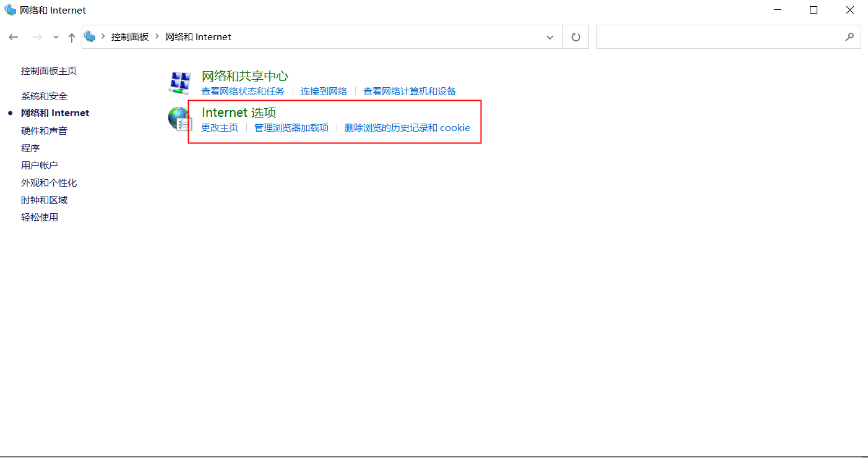Open 控制面板主页 in the sidebar
868x458 pixels.
[49, 71]
